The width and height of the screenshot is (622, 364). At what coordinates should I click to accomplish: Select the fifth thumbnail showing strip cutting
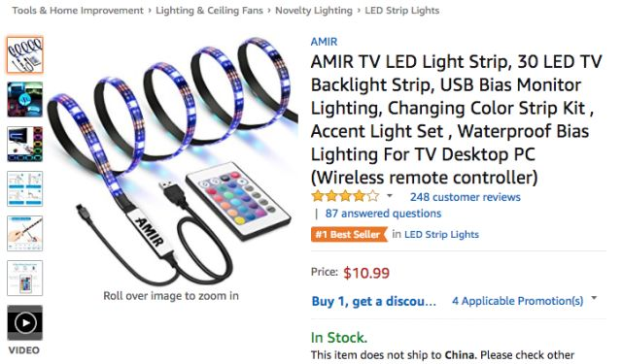point(24,233)
